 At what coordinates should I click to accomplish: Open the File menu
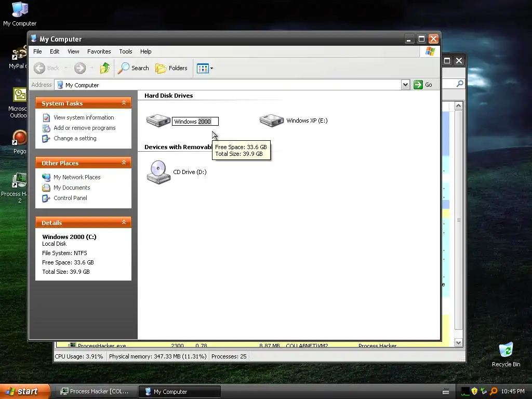(x=37, y=51)
